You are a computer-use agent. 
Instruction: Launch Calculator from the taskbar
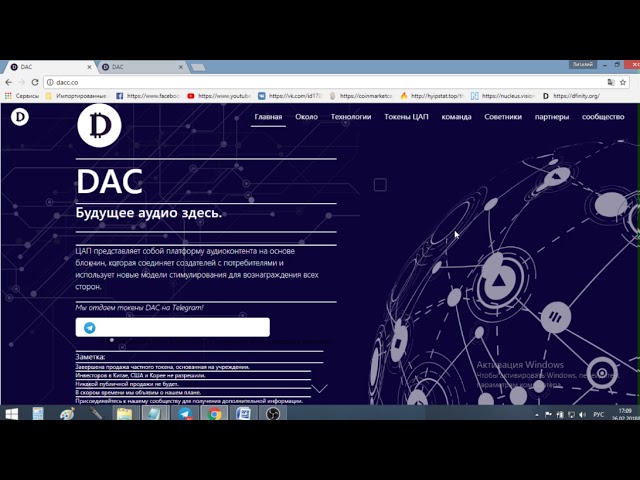point(38,414)
